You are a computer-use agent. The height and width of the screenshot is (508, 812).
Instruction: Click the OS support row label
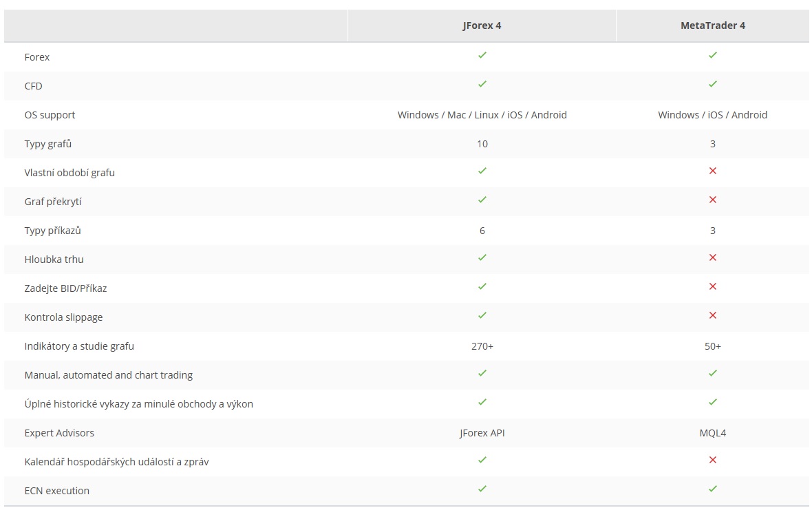click(50, 115)
